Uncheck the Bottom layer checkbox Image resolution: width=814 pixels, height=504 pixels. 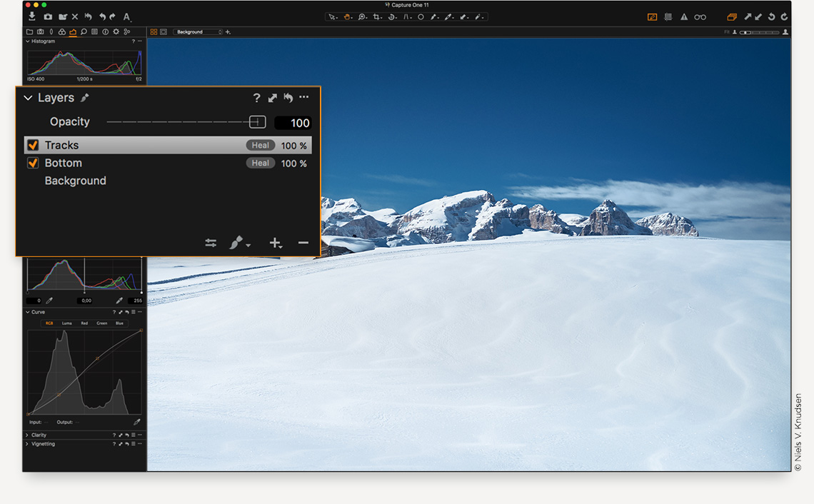33,163
